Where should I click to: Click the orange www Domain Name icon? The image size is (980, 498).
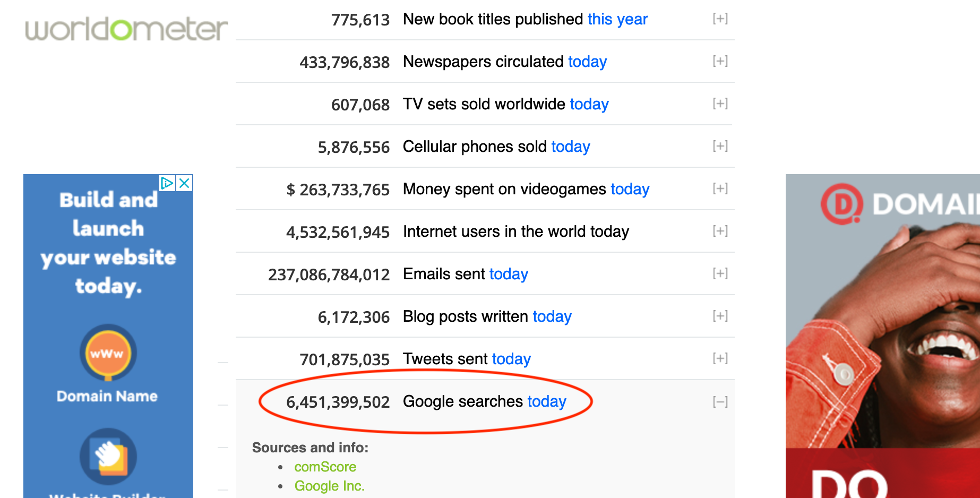pos(108,353)
